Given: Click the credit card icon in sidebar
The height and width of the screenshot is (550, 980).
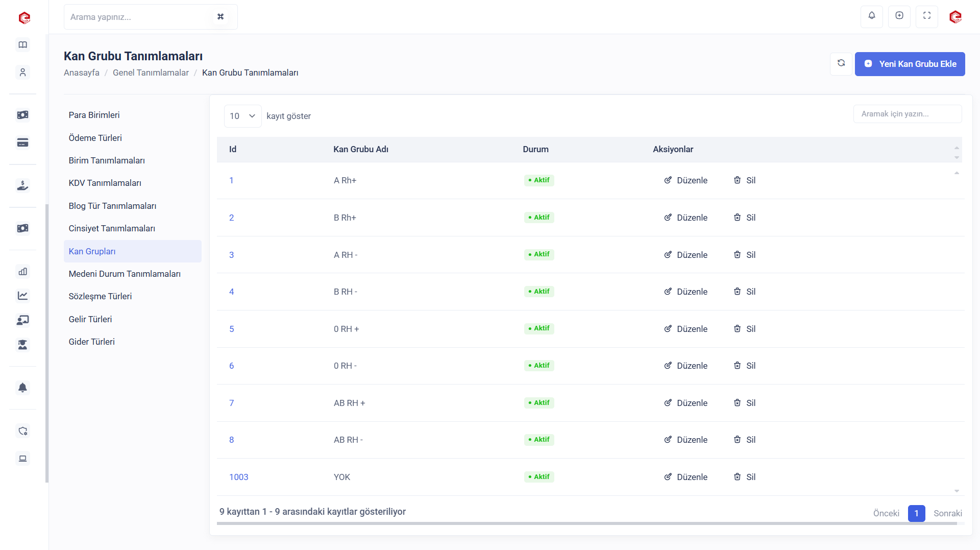Looking at the screenshot, I should coord(23,142).
